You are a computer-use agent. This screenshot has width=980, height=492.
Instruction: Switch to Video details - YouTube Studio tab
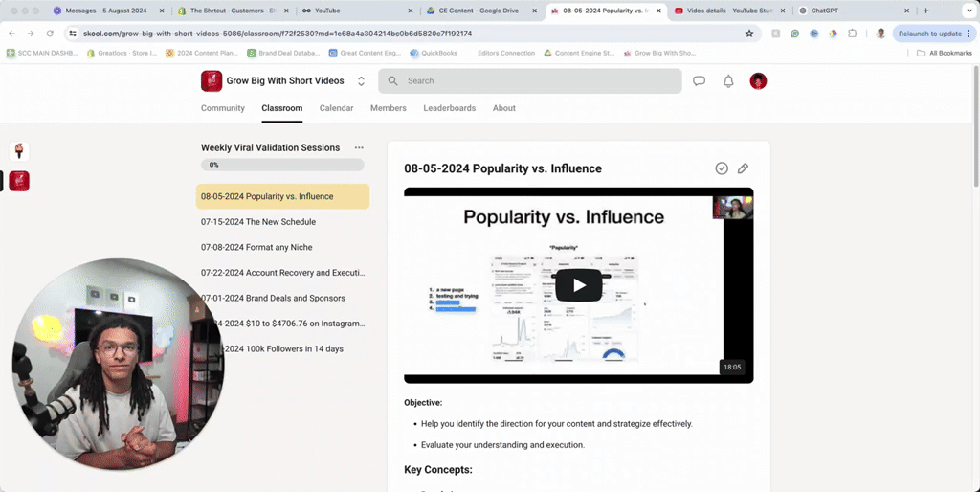(730, 11)
